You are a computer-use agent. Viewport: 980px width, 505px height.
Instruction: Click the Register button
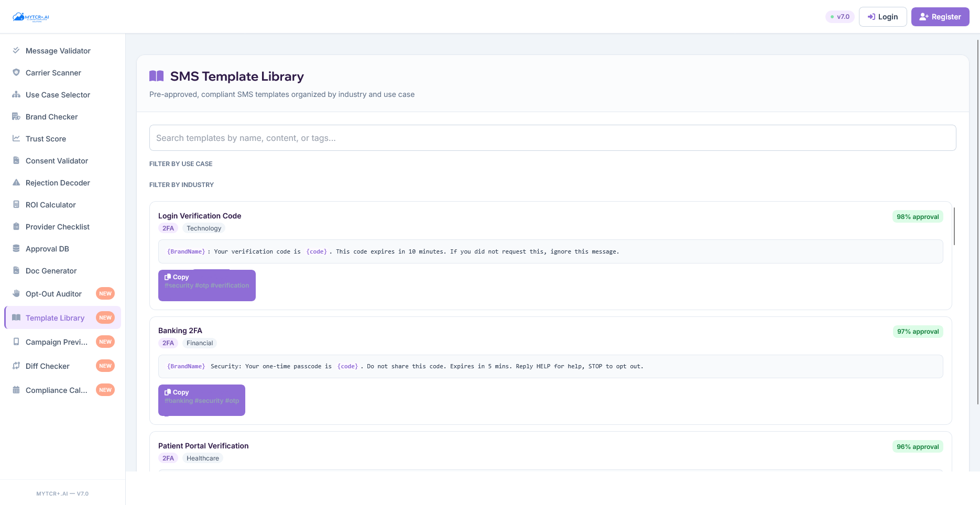tap(940, 16)
